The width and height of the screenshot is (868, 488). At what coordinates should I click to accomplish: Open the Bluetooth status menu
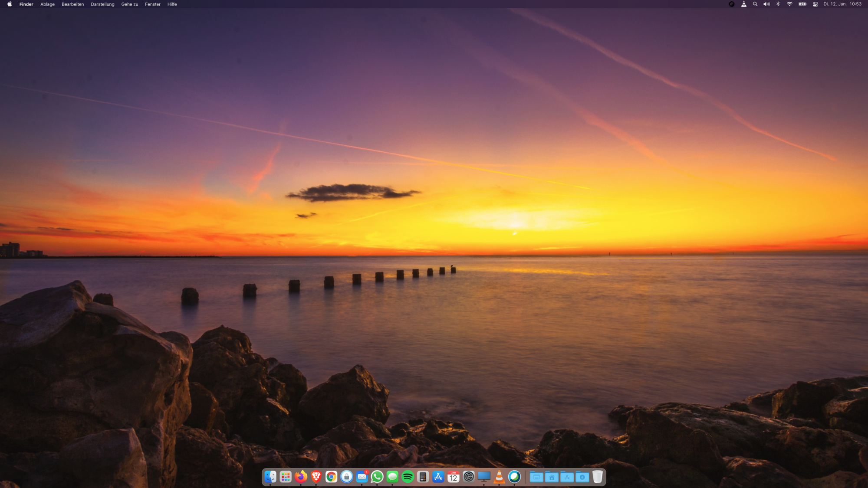(778, 4)
